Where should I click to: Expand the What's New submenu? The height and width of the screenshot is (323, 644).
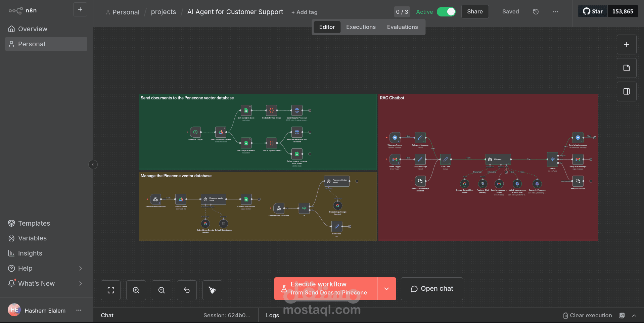pyautogui.click(x=81, y=283)
